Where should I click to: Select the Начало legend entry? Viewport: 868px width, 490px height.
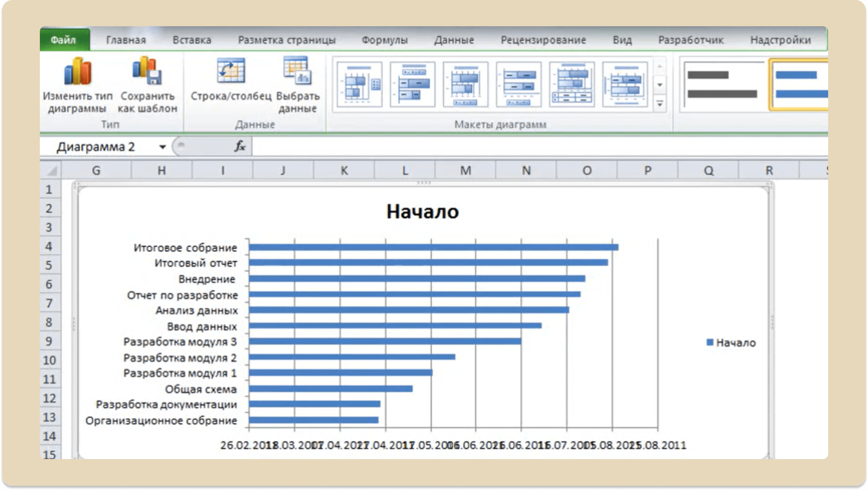pyautogui.click(x=731, y=343)
